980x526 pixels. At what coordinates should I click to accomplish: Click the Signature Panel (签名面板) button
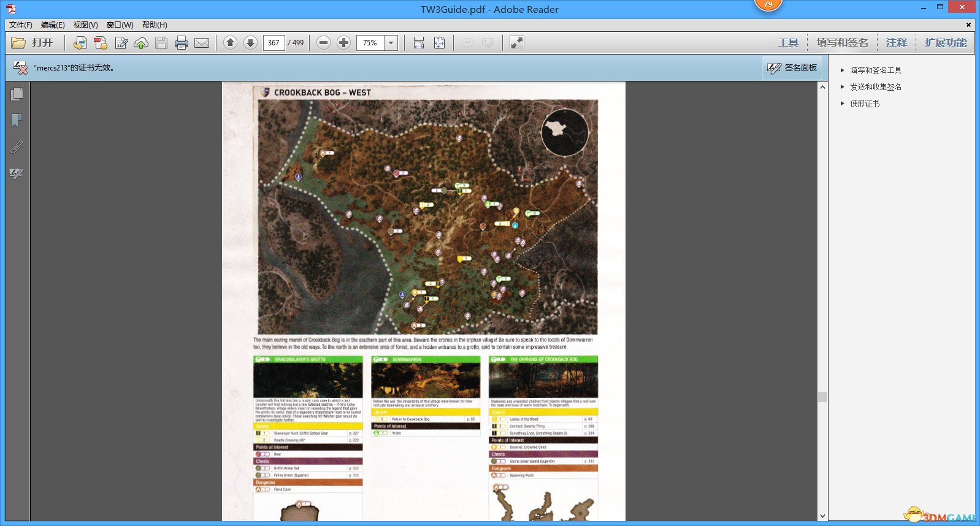click(792, 68)
